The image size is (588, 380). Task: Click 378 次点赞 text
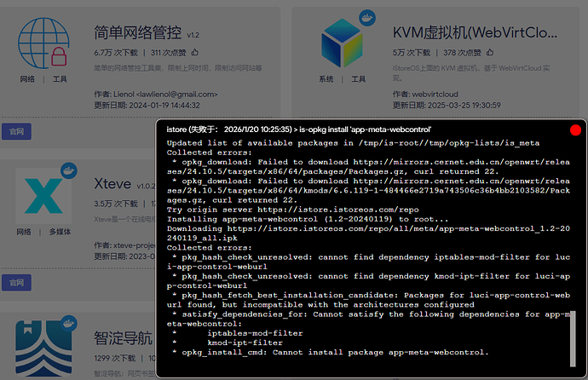(462, 53)
